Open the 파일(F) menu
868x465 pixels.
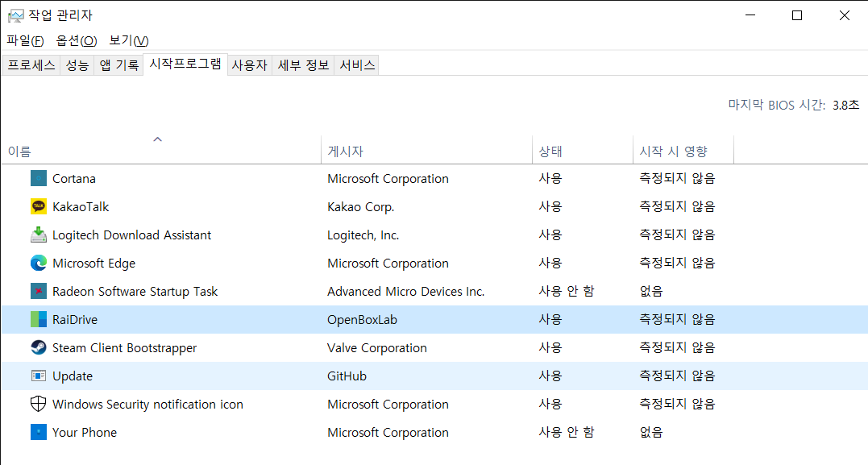pos(26,40)
